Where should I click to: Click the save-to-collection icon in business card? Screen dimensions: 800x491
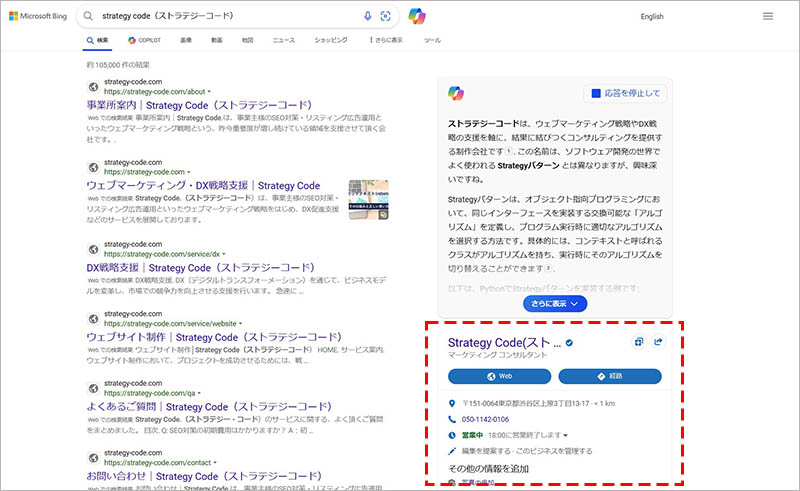[x=638, y=343]
